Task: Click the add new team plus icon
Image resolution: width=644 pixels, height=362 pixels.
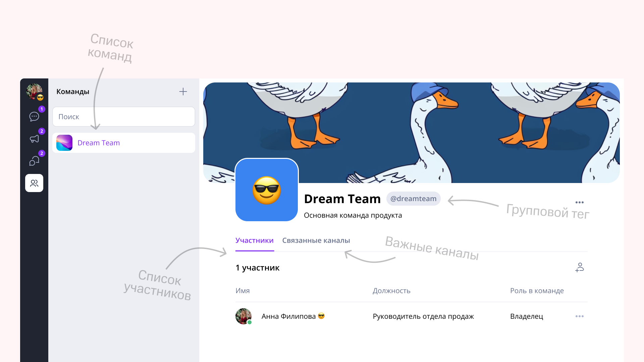Action: (183, 92)
